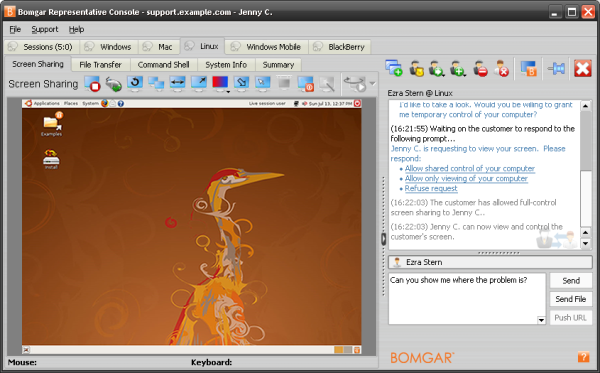Collapse the chat panel with the side handle
Screen dimensions: 600x373
coord(383,239)
